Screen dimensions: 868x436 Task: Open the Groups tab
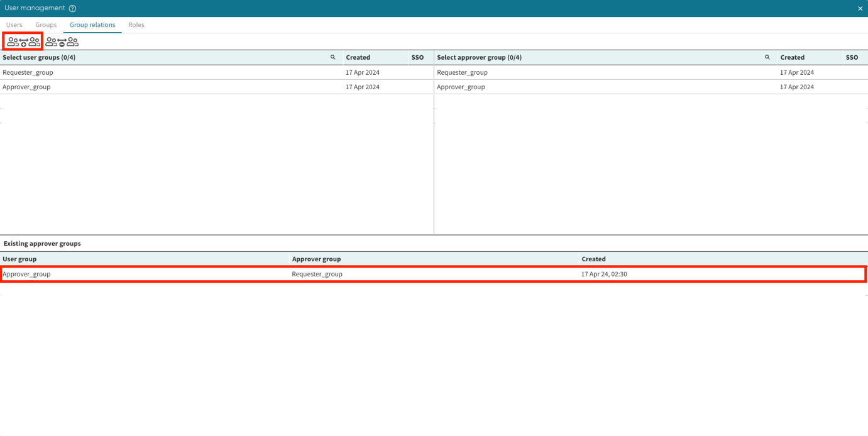(x=46, y=25)
